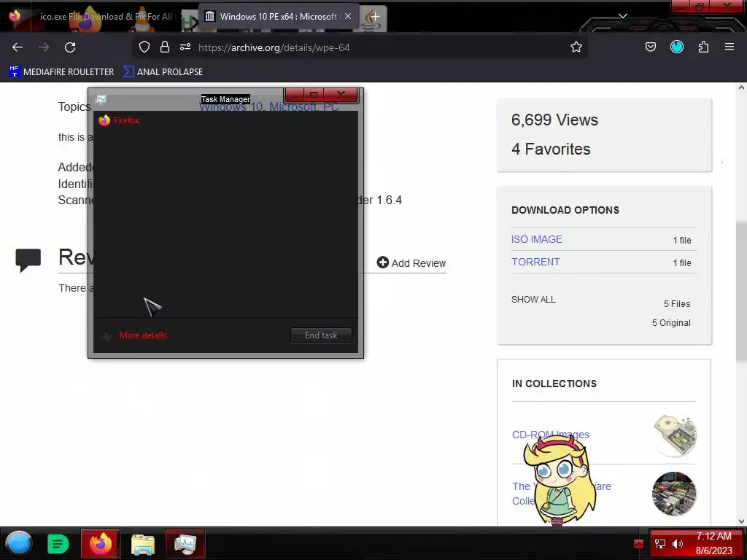Click SHOW ALL download files
747x560 pixels.
pyautogui.click(x=533, y=300)
